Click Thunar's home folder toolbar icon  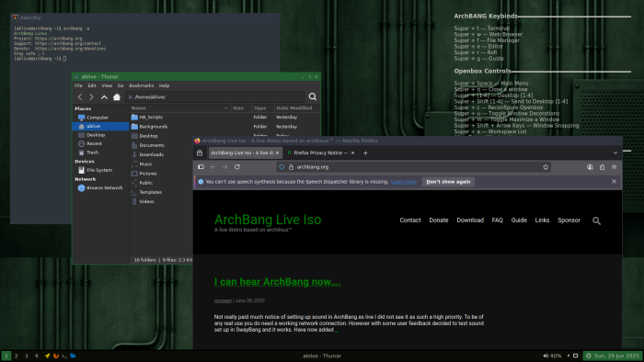(117, 97)
